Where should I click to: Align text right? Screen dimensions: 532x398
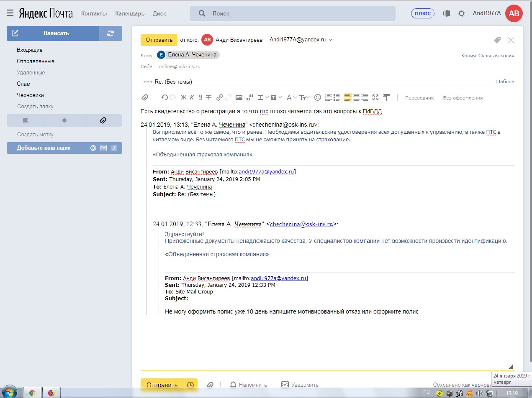pyautogui.click(x=365, y=97)
